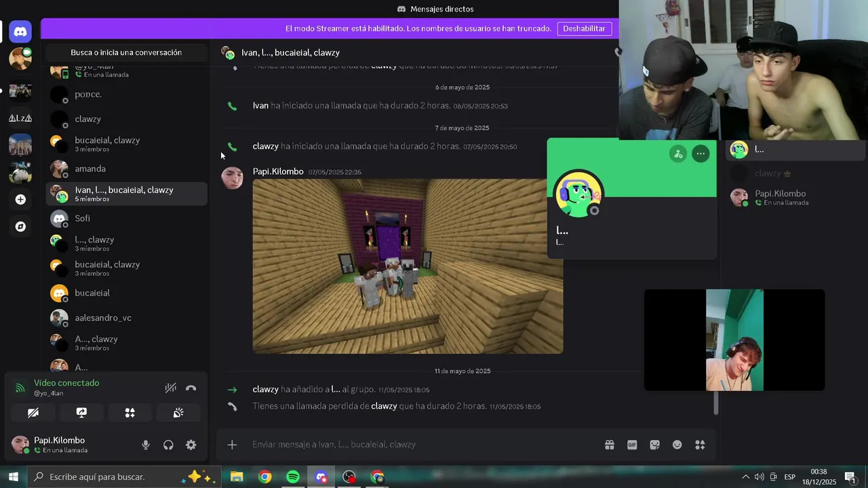
Task: Click Busca o inicia una conversación search box
Action: 126,52
